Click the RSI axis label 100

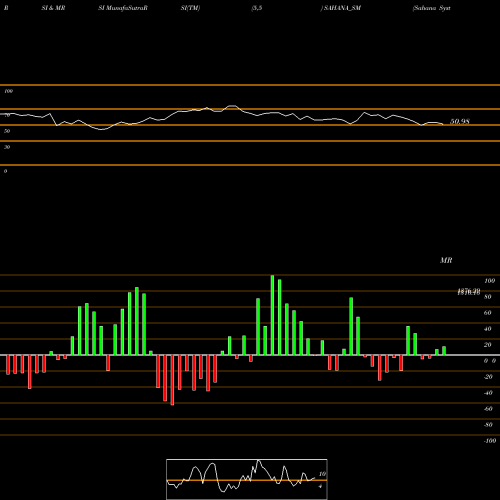(8, 91)
